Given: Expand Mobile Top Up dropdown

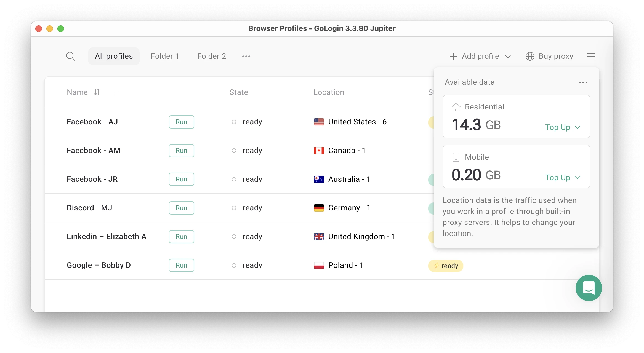Looking at the screenshot, I should (x=563, y=178).
